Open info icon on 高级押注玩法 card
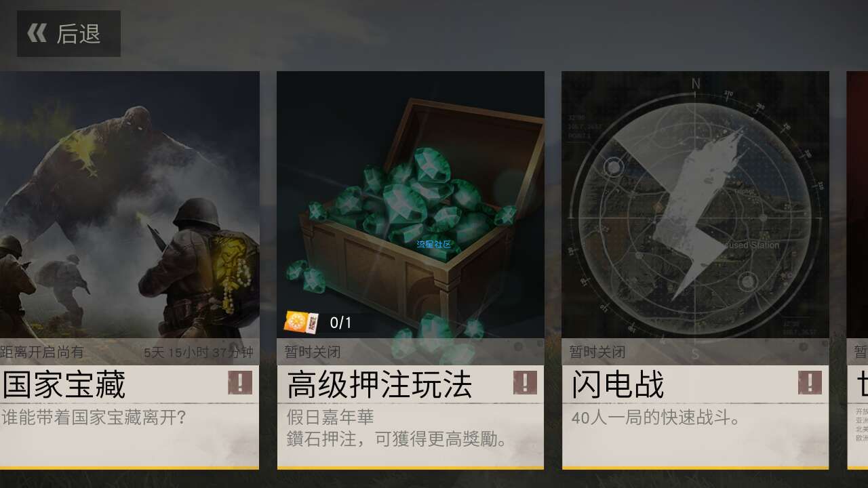868x488 pixels. pos(525,383)
